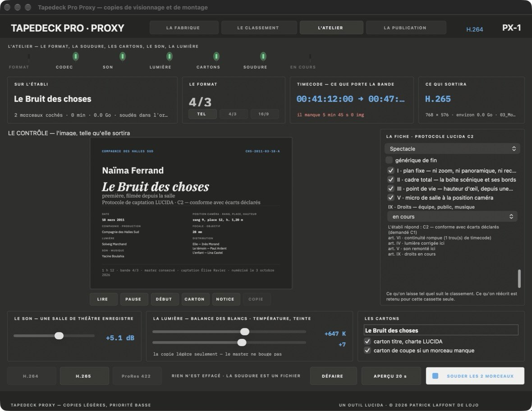This screenshot has height=411, width=532.
Task: Click the SOUDURE indicator lamp
Action: pyautogui.click(x=263, y=56)
